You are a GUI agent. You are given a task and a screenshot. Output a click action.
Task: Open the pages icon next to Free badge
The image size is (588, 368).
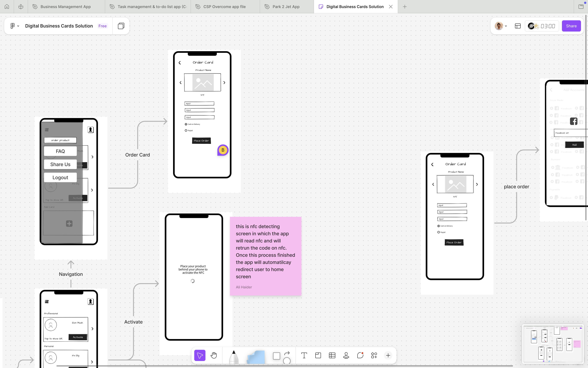click(121, 26)
